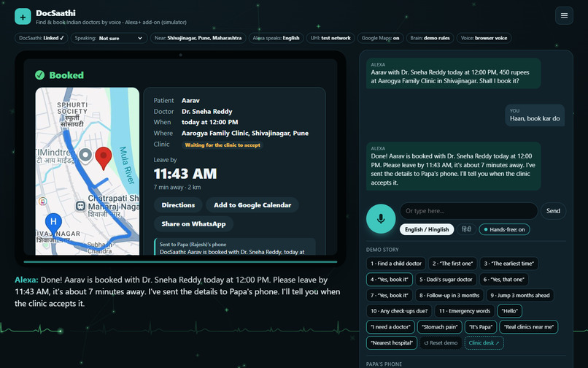Click the Dr. Sneha Reddy doctor name
Screen dimensions: 588x368
click(x=207, y=112)
